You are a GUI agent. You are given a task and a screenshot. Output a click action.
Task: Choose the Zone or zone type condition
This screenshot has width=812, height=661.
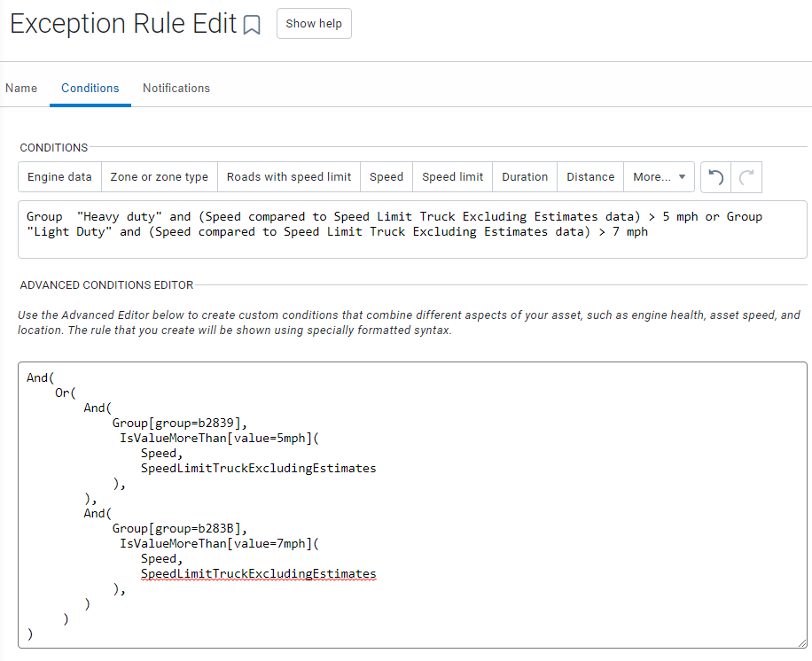[x=160, y=177]
